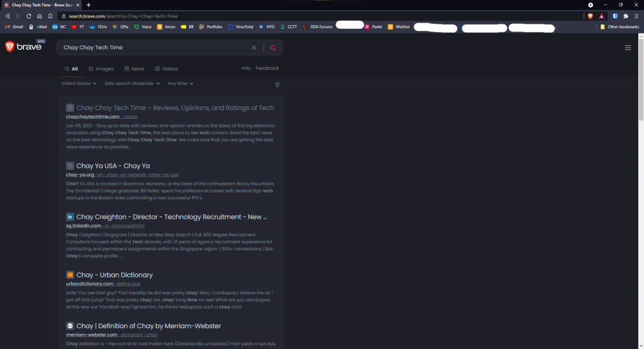644x349 pixels.
Task: Open the Chay - Urban Dictionary result title
Action: coord(114,275)
